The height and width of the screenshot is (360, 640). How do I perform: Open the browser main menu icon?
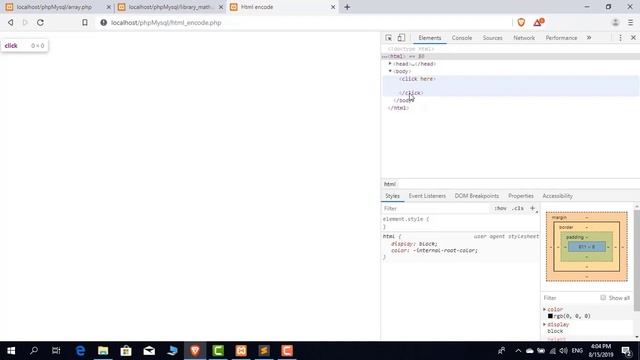[631, 22]
